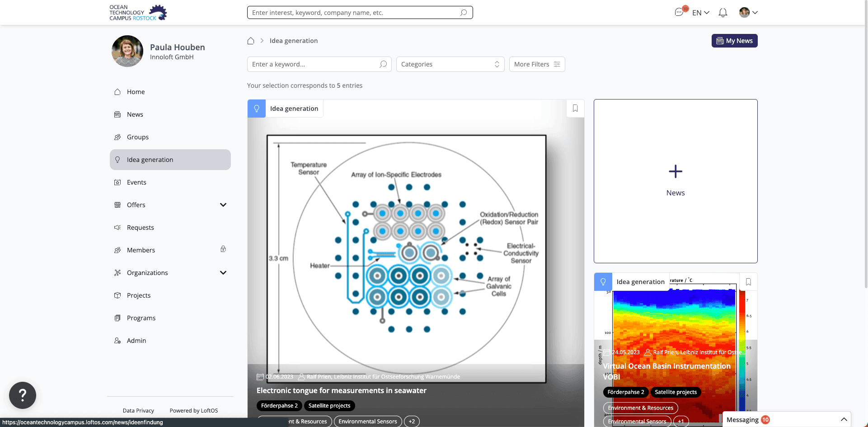Click the keyword search magnifier icon
Viewport: 868px width, 427px height.
(x=383, y=64)
